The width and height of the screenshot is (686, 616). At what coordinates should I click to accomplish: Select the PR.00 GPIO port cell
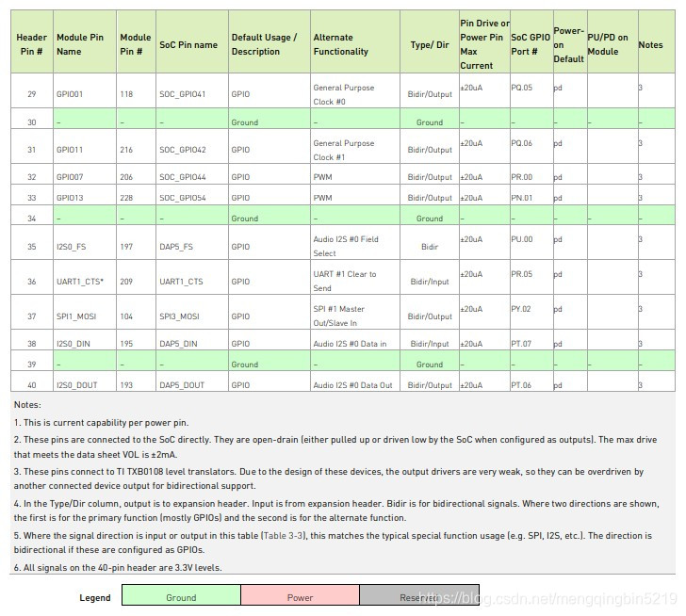pos(531,174)
